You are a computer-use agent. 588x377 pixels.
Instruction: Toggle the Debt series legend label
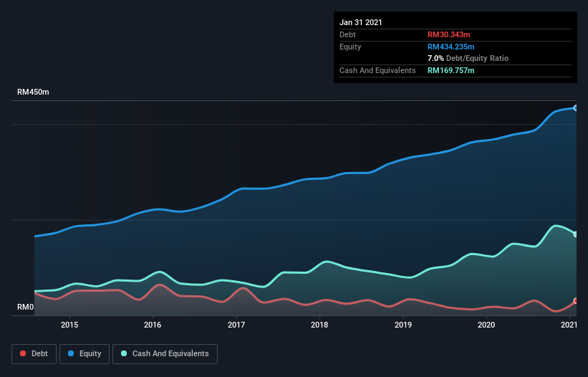(x=40, y=354)
